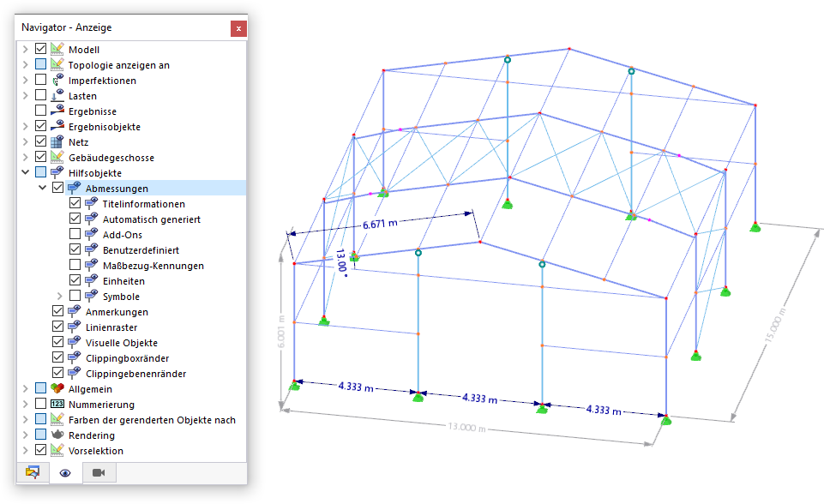824x504 pixels.
Task: Click the Ergebnisobjekte icon
Action: 57,126
